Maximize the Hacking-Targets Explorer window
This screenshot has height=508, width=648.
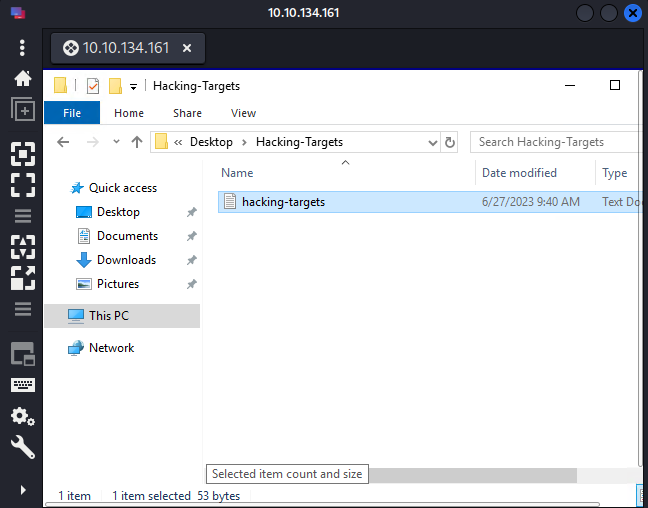click(x=615, y=85)
